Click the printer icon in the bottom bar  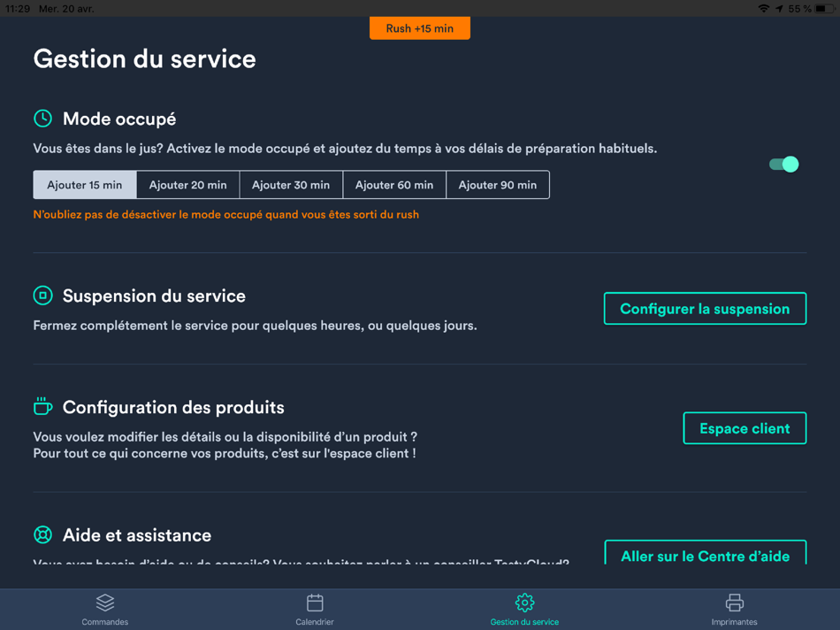pyautogui.click(x=734, y=600)
